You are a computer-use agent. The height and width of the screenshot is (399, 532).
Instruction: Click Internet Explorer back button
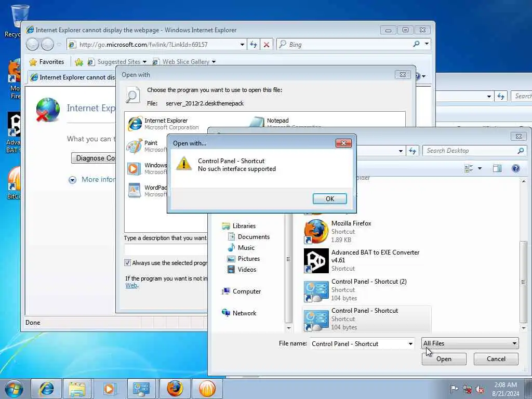[33, 45]
